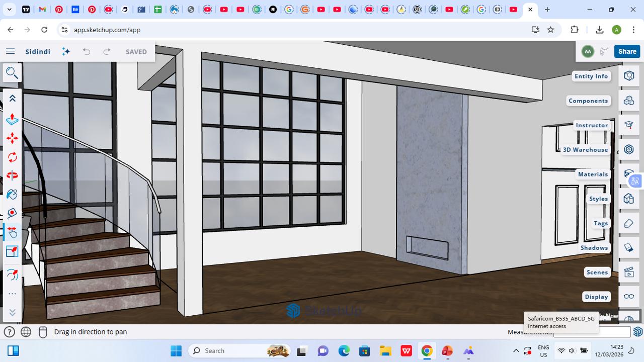644x362 pixels.
Task: Open the 3D Warehouse panel icon
Action: click(x=629, y=149)
